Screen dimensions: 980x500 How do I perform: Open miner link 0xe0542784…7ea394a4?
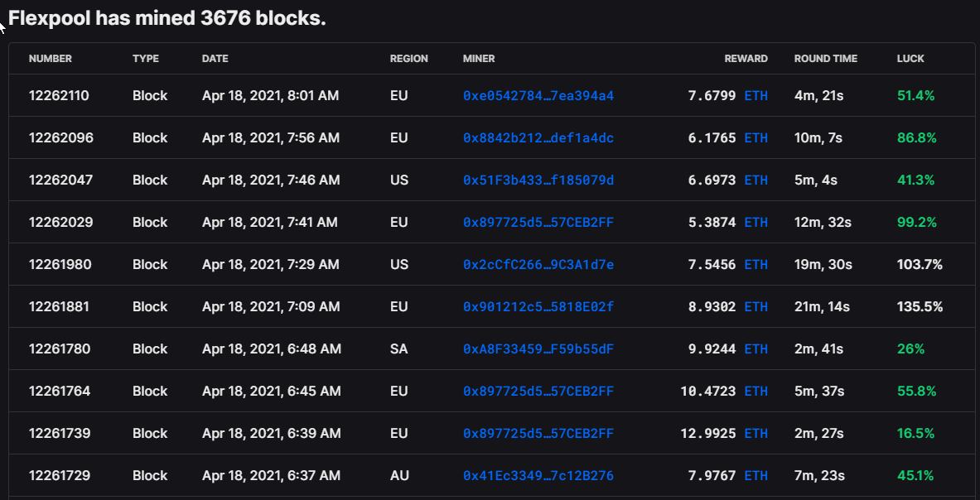[x=538, y=95]
